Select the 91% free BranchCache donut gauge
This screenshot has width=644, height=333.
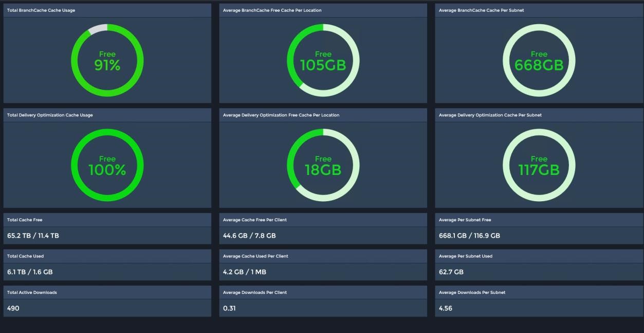point(107,60)
